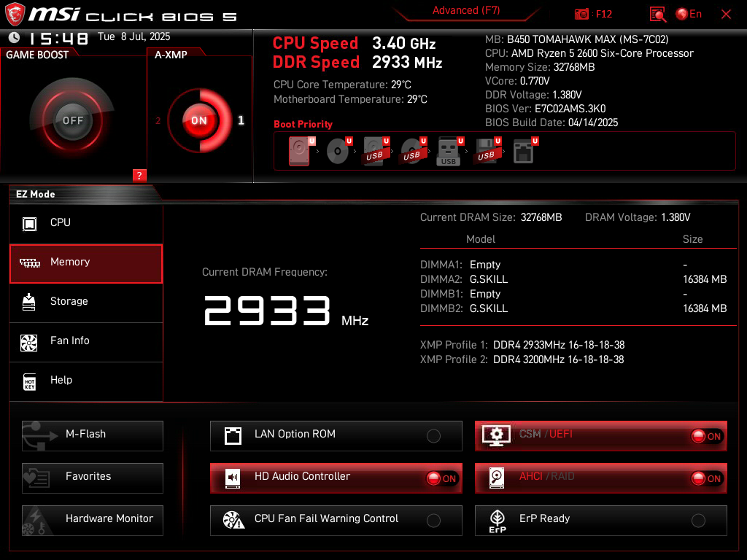
Task: Launch M-Flash utility
Action: (93, 436)
